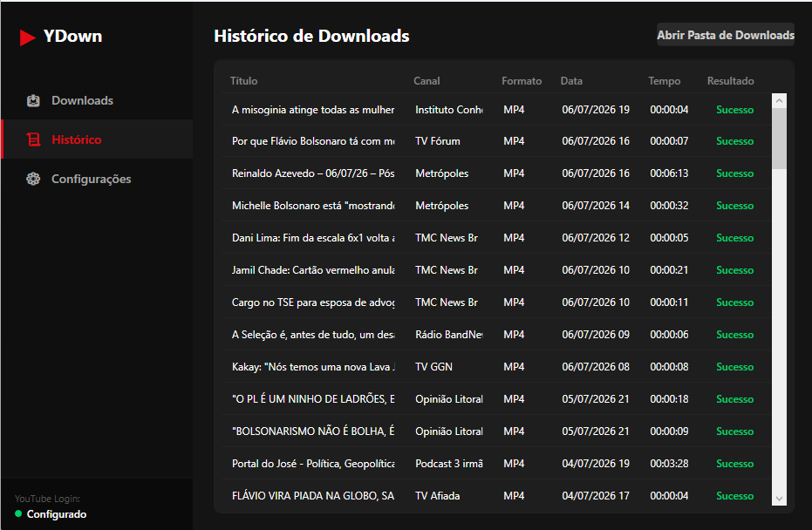The height and width of the screenshot is (530, 812).
Task: Click the Data column header
Action: [571, 81]
